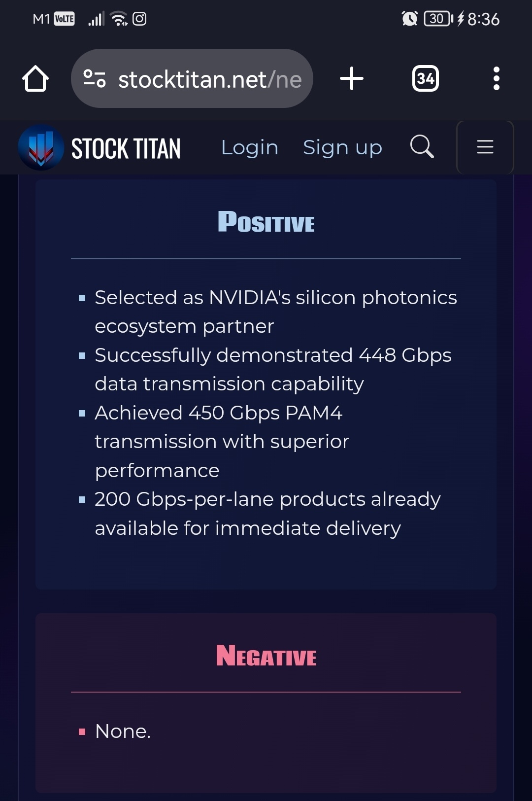Tap the browser home icon
Screen dimensions: 532x801
[x=35, y=78]
